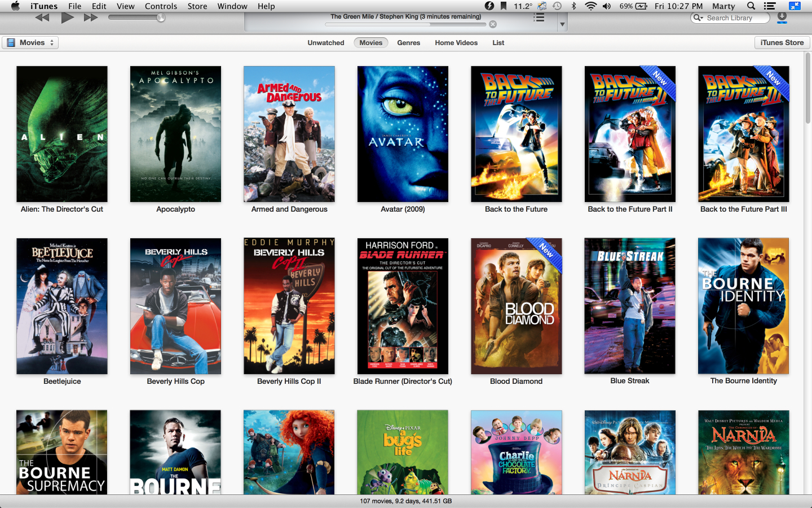This screenshot has width=812, height=508.
Task: Click the Bluetooth status icon
Action: [574, 6]
